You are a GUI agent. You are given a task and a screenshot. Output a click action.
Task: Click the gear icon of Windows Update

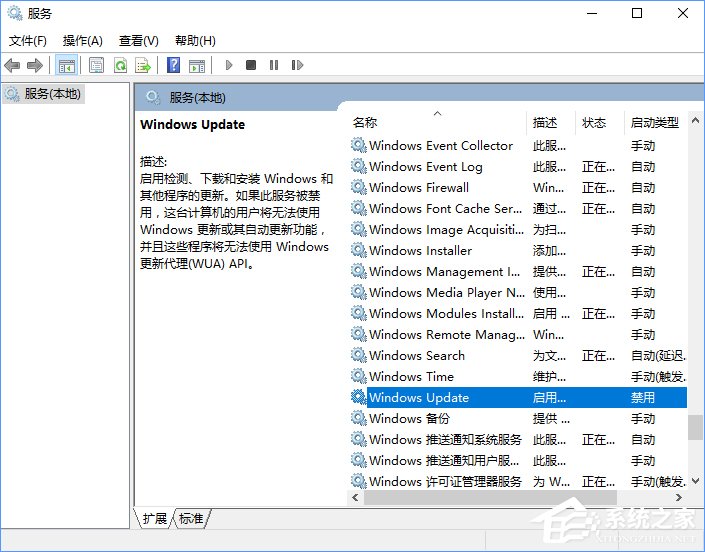[x=358, y=397]
